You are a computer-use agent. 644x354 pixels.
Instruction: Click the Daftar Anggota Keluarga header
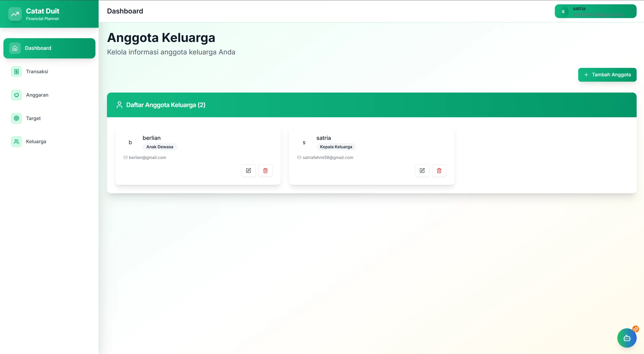pyautogui.click(x=166, y=105)
